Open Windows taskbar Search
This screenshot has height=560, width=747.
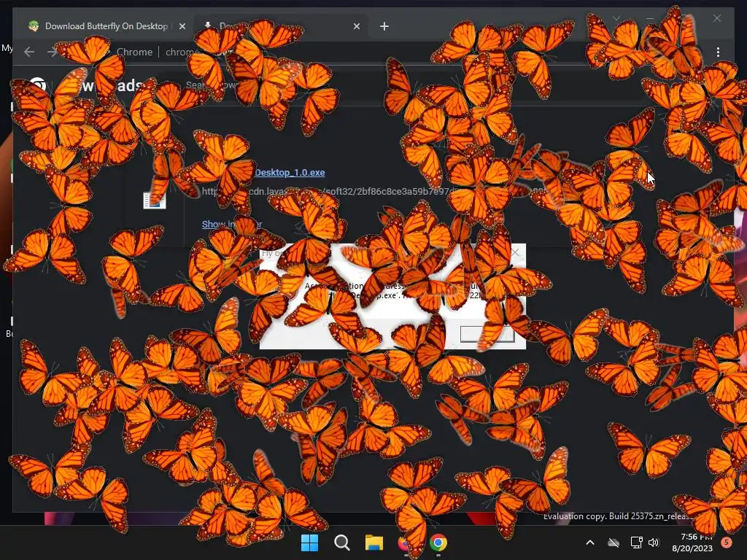pyautogui.click(x=341, y=542)
